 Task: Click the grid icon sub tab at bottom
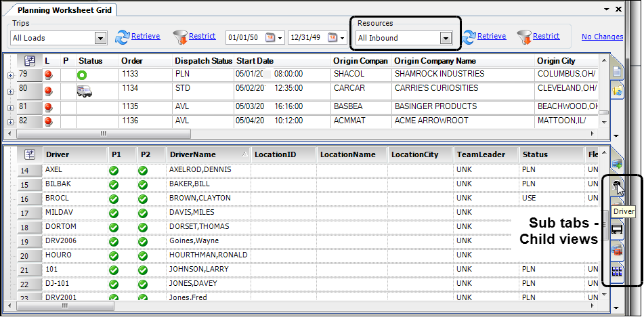pyautogui.click(x=617, y=272)
